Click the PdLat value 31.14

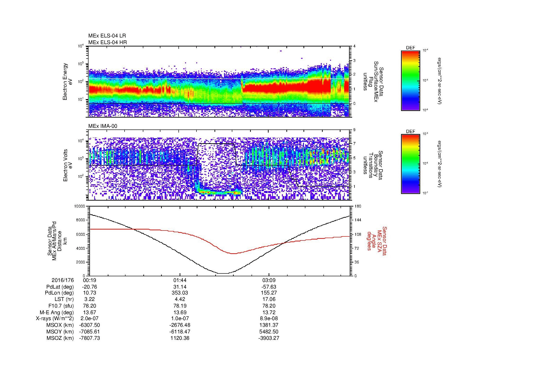point(180,287)
